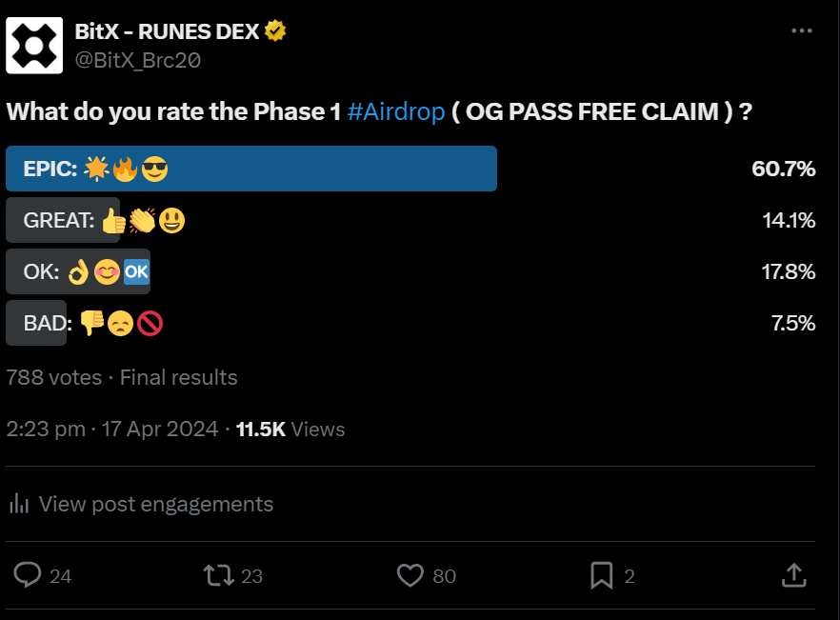Click the #Airdrop hashtag link
Image resolution: width=840 pixels, height=620 pixels.
point(395,111)
